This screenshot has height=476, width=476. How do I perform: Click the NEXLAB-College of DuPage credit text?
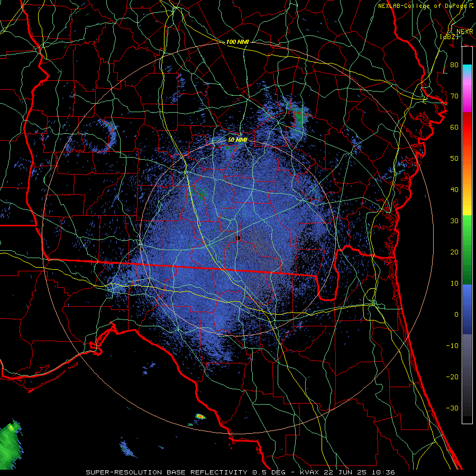click(x=425, y=6)
